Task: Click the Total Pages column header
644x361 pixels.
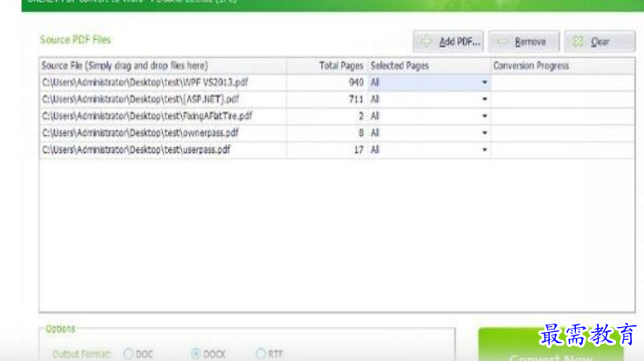Action: click(327, 65)
